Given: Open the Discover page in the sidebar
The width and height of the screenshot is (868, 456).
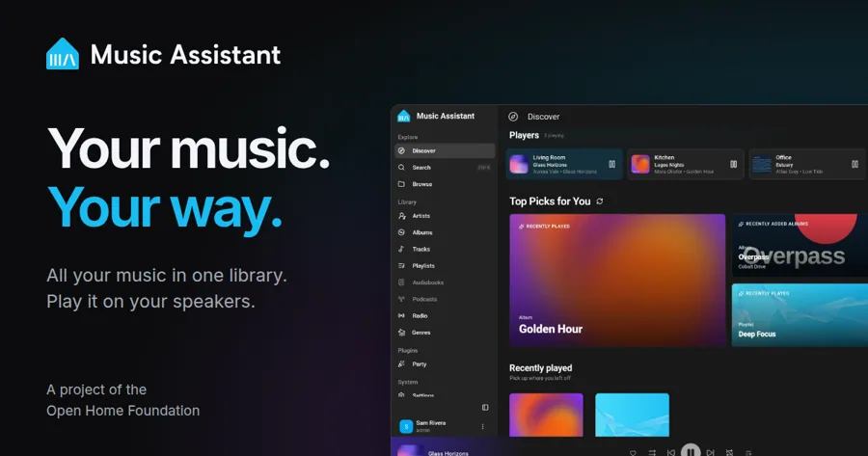Looking at the screenshot, I should [x=445, y=150].
